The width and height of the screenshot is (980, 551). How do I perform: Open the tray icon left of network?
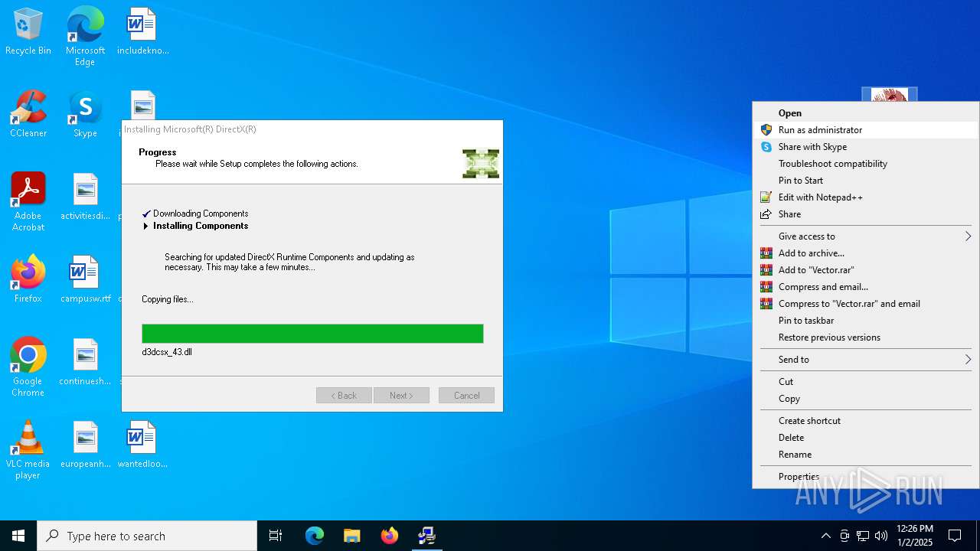pos(844,536)
